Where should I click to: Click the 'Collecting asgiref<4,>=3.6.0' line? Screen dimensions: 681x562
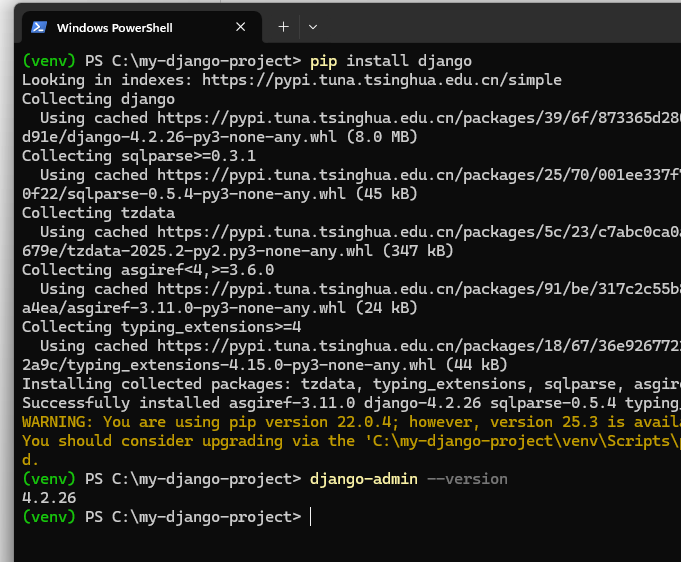coord(148,270)
